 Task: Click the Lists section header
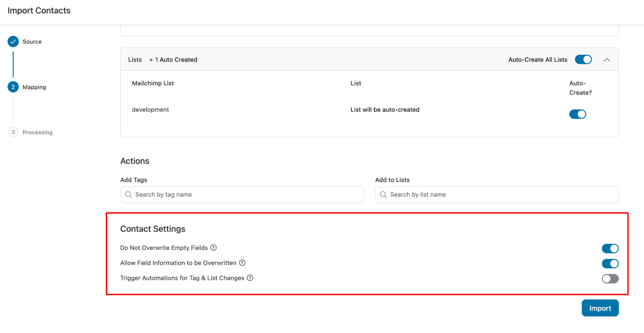[135, 59]
